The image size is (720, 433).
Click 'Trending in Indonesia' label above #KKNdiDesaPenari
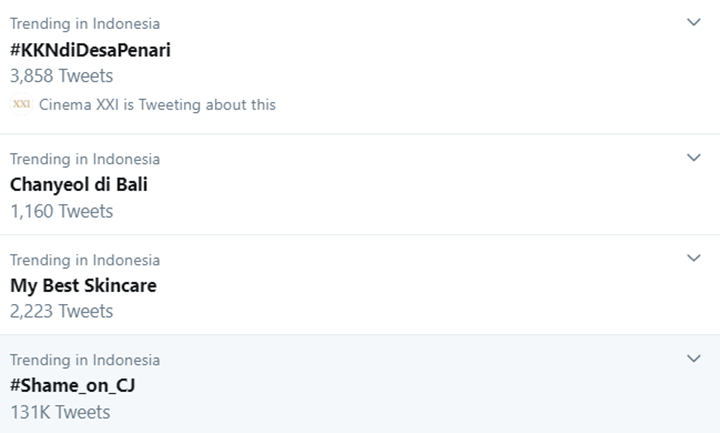pyautogui.click(x=85, y=23)
